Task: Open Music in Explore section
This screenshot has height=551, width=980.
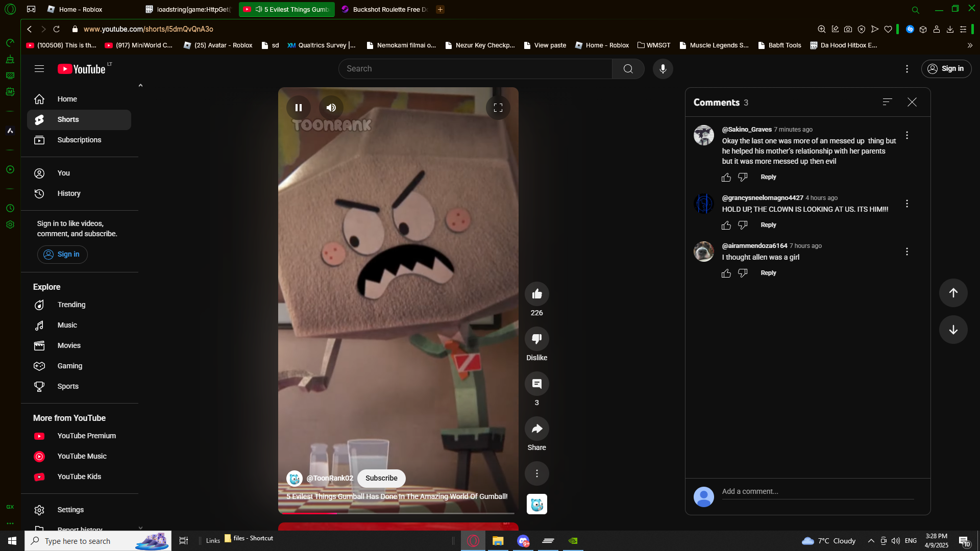Action: [x=79, y=325]
